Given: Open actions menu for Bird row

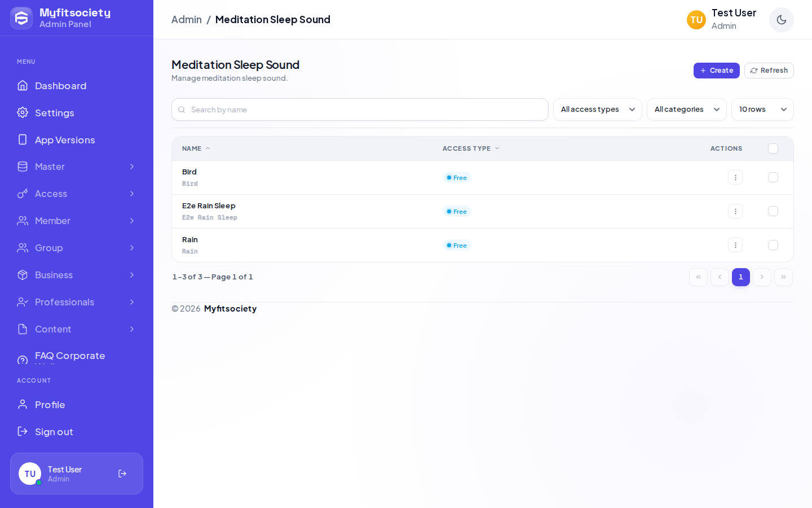Looking at the screenshot, I should [x=735, y=177].
